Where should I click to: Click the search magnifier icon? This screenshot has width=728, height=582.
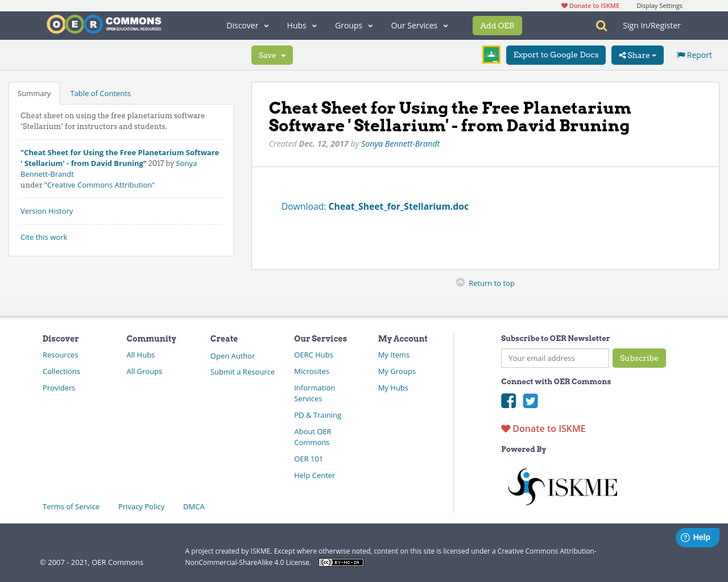click(601, 26)
